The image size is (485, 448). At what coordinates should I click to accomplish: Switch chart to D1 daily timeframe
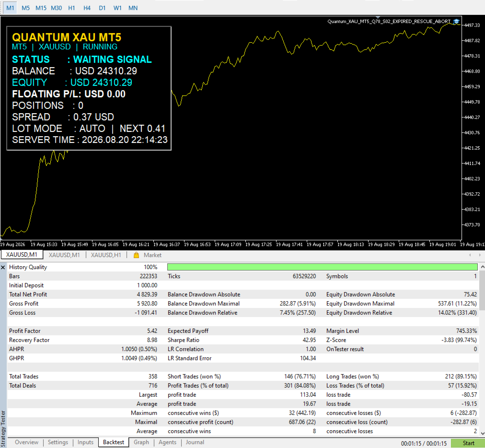102,8
